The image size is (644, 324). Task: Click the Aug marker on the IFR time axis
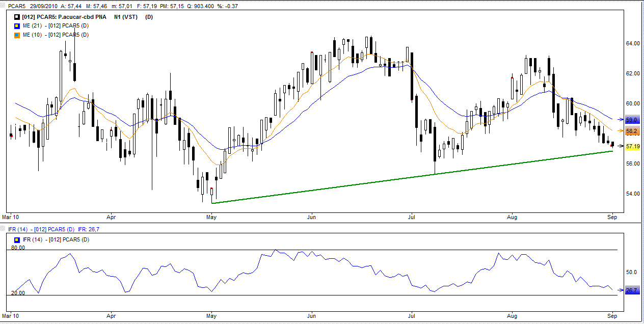click(x=512, y=315)
